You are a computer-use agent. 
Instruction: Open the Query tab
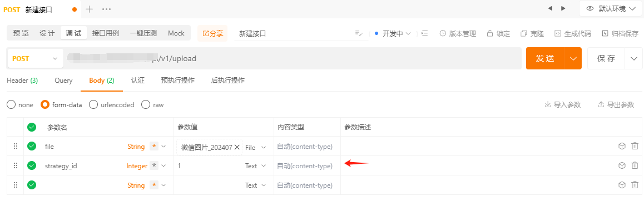tap(63, 81)
